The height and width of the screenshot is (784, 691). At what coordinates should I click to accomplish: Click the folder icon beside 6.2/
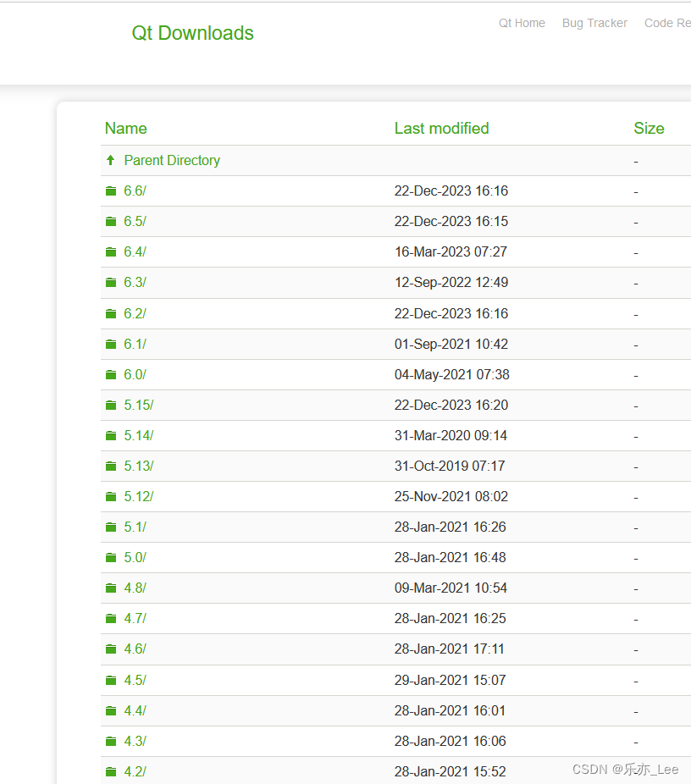click(x=111, y=314)
